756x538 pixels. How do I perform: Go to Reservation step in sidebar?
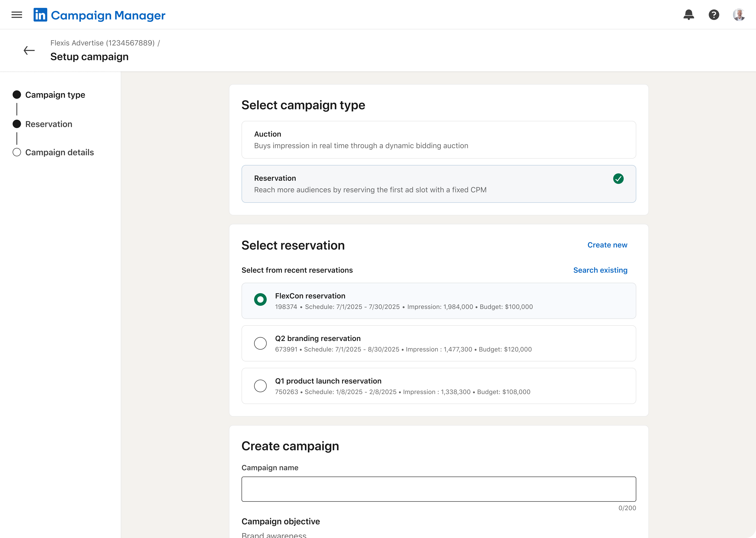49,124
